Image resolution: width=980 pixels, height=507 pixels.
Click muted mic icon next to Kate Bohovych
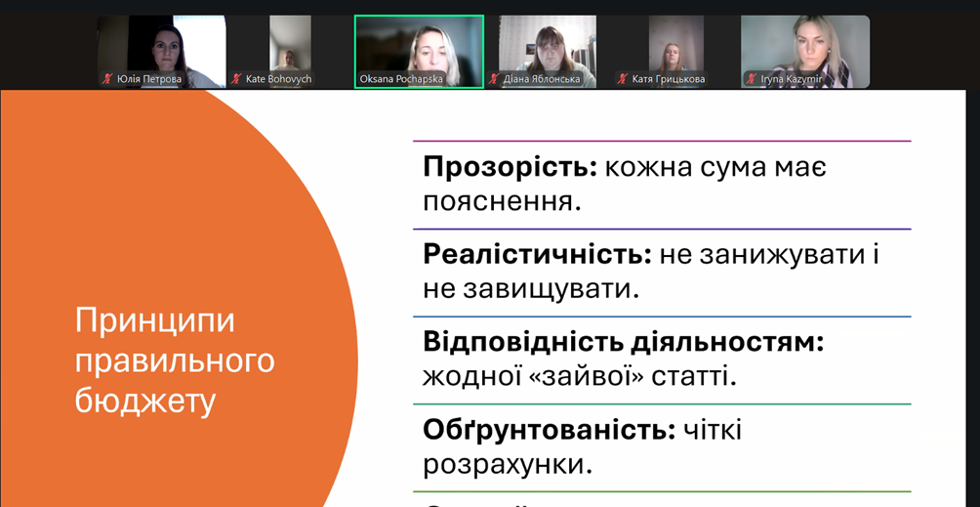point(236,79)
